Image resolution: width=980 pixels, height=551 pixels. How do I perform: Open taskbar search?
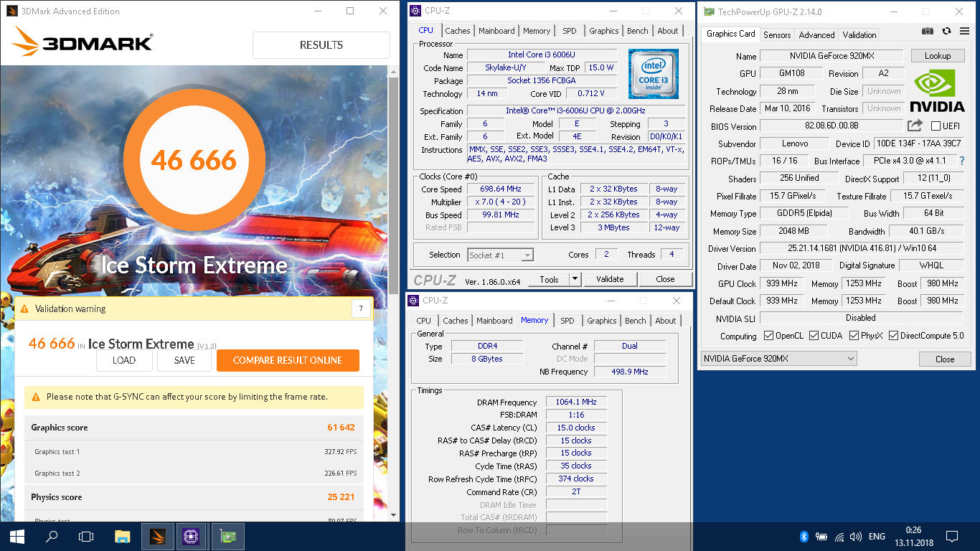(52, 536)
